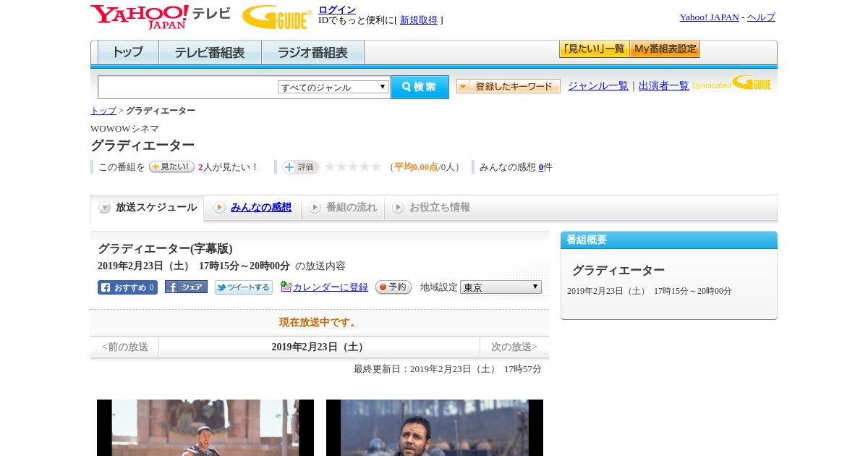Expand the 登録したキーワード dropdown

pos(508,86)
